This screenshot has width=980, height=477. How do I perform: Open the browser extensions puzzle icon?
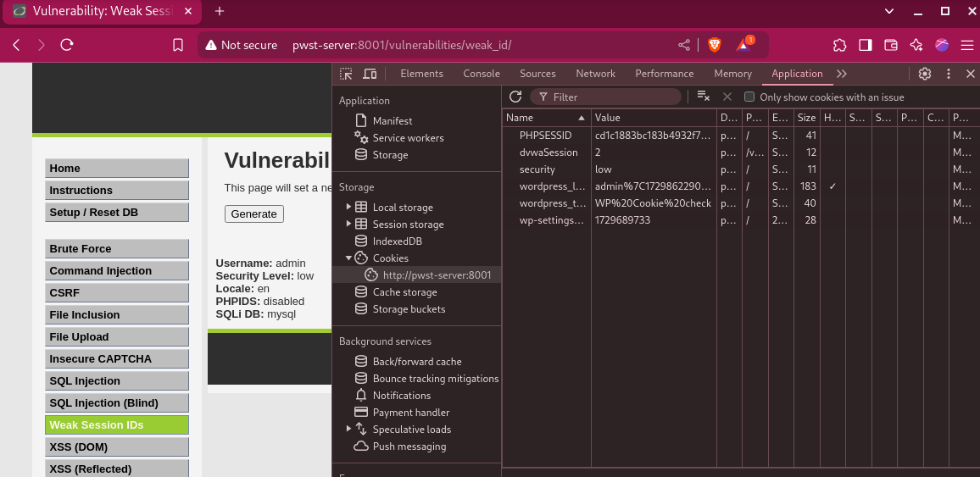point(839,45)
